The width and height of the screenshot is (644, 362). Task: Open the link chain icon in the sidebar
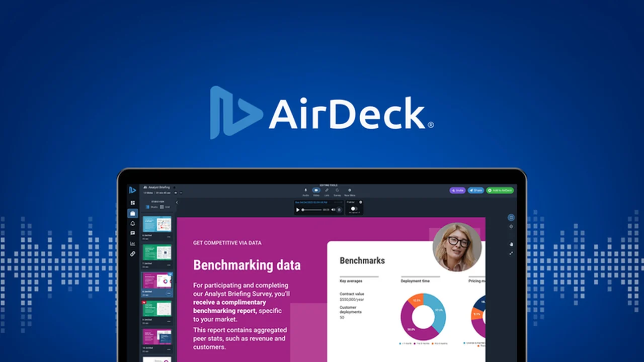click(133, 254)
